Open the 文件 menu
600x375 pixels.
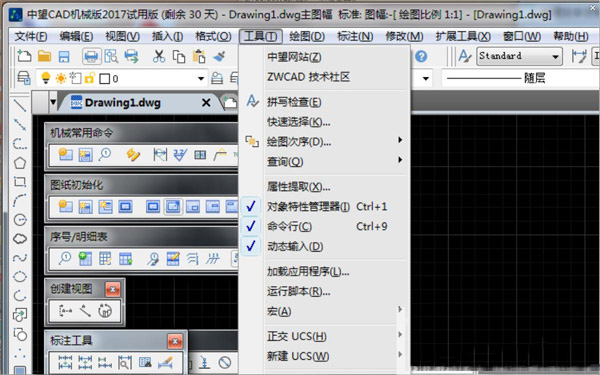[x=31, y=36]
